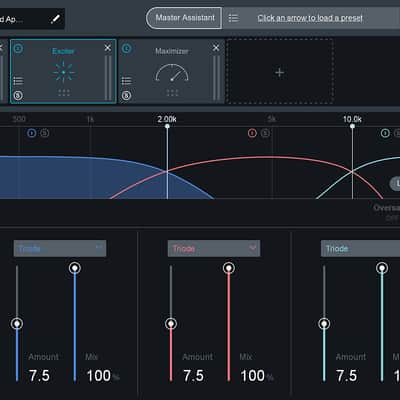
Task: Select the blue filled low band region
Action: (x=83, y=178)
